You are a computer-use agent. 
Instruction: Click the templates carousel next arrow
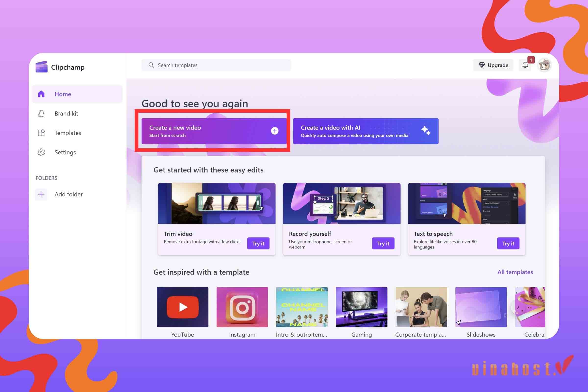(x=518, y=307)
